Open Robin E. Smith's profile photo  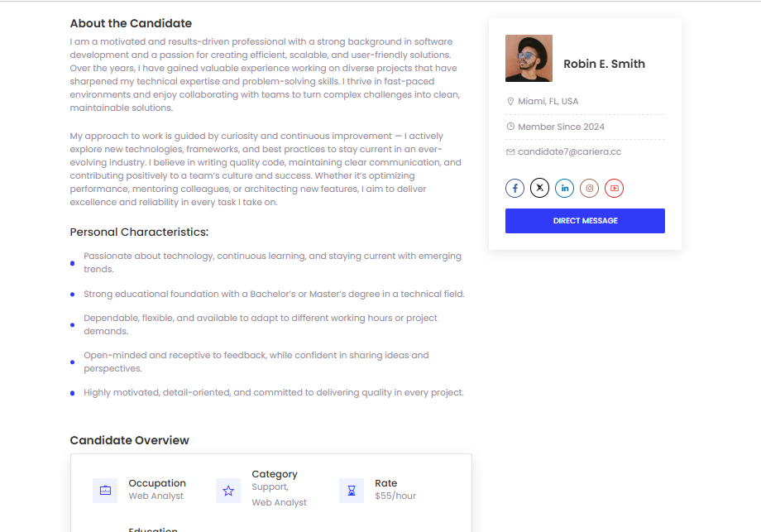click(x=529, y=58)
